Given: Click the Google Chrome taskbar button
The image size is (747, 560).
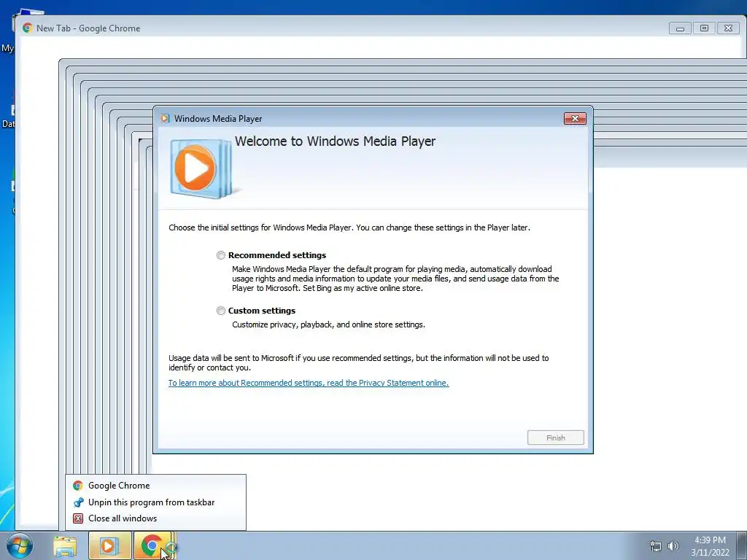Looking at the screenshot, I should [152, 545].
